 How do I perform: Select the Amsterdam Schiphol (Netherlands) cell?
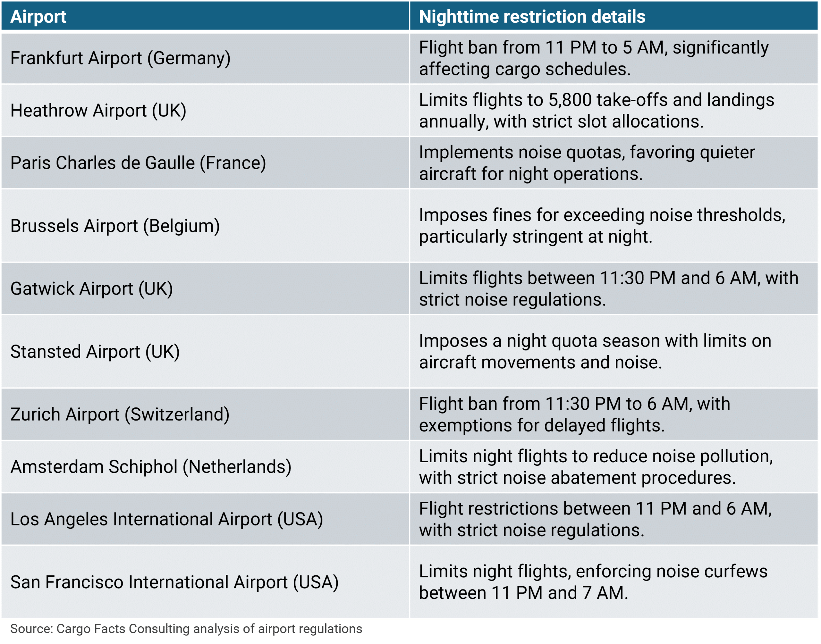pos(205,467)
